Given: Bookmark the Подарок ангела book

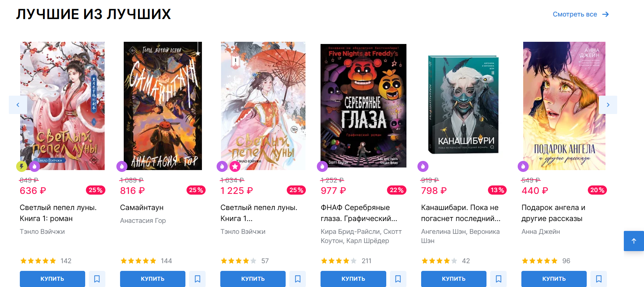Looking at the screenshot, I should [x=599, y=279].
